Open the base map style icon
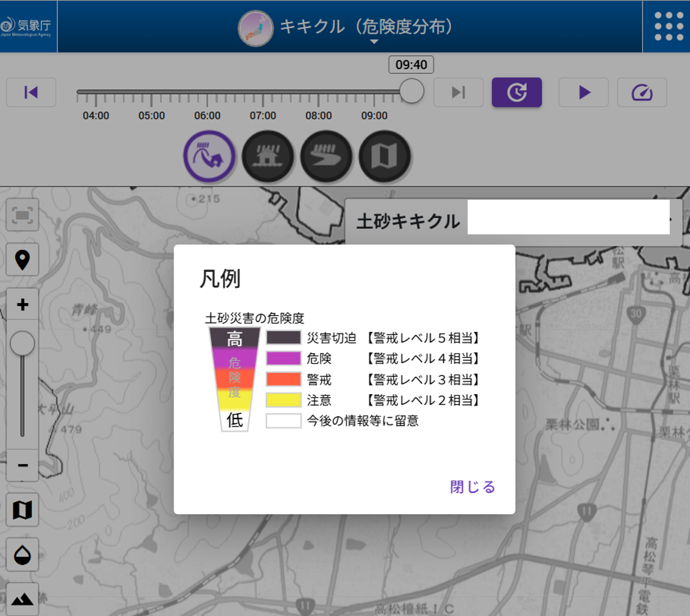Viewport: 690px width, 616px height. click(22, 509)
